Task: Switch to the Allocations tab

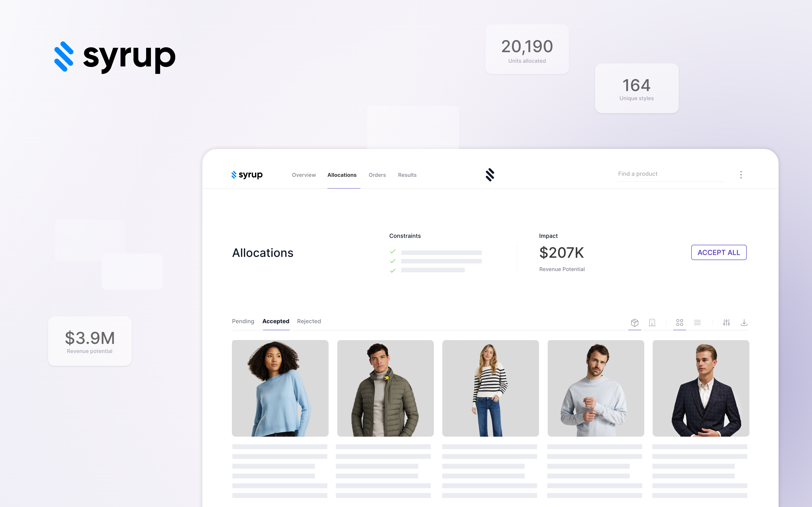Action: point(342,175)
